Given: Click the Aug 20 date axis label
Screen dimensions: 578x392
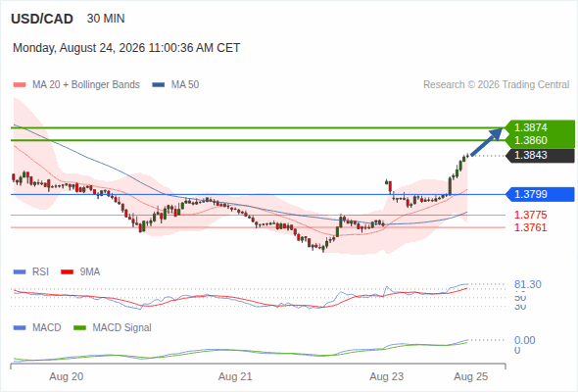Looking at the screenshot, I should coord(67,377).
